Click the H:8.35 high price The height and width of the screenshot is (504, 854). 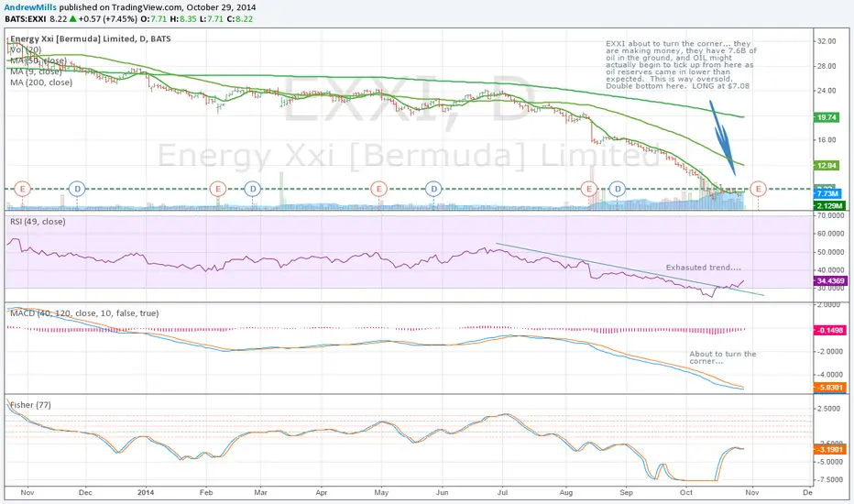point(182,19)
